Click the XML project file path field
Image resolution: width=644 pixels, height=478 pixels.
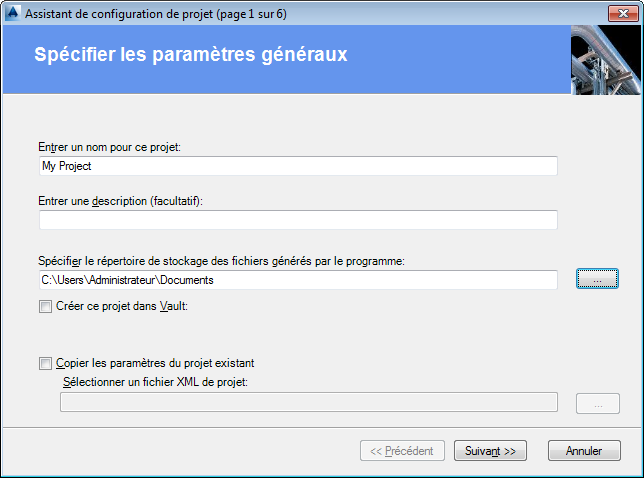(x=308, y=402)
